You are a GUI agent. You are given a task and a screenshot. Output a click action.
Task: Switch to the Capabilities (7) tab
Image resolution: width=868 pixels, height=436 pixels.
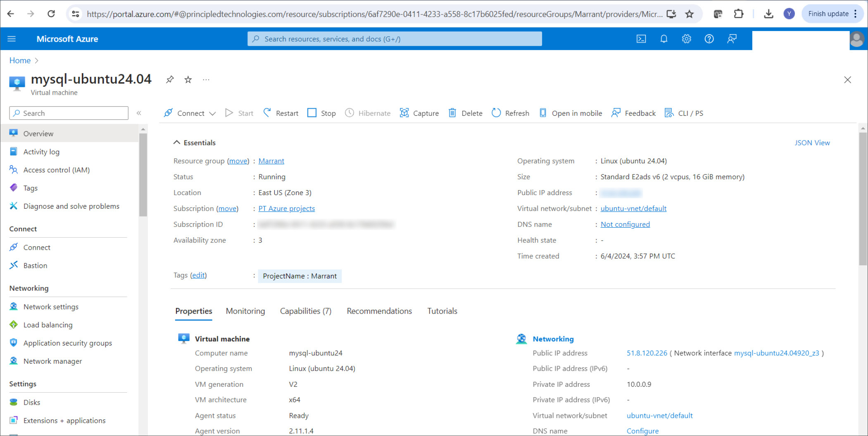306,311
